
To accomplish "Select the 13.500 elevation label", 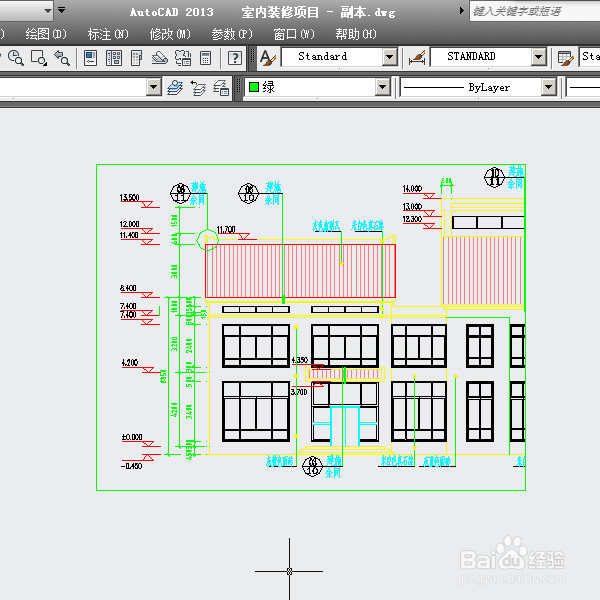I will [129, 197].
